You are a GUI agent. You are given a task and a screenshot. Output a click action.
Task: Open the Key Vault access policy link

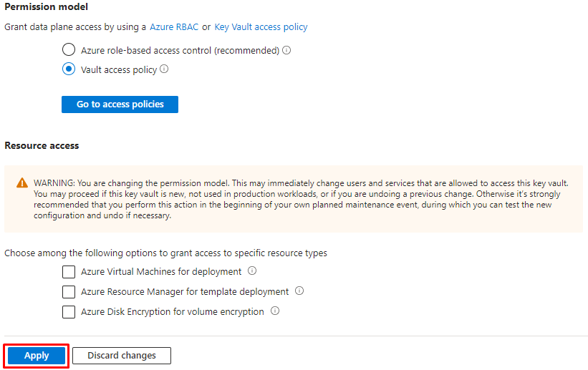click(x=261, y=27)
